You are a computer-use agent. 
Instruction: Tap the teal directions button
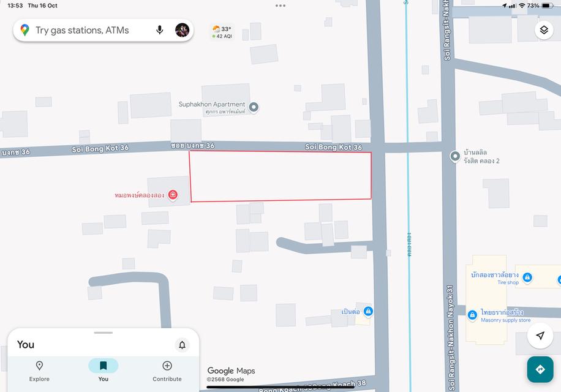coord(540,369)
